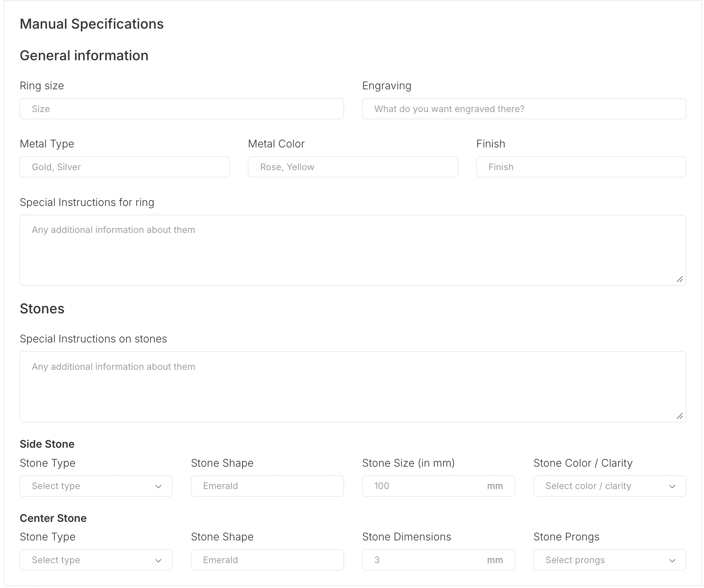The height and width of the screenshot is (588, 704).
Task: Open Stone Color / Clarity dropdown
Action: click(609, 486)
